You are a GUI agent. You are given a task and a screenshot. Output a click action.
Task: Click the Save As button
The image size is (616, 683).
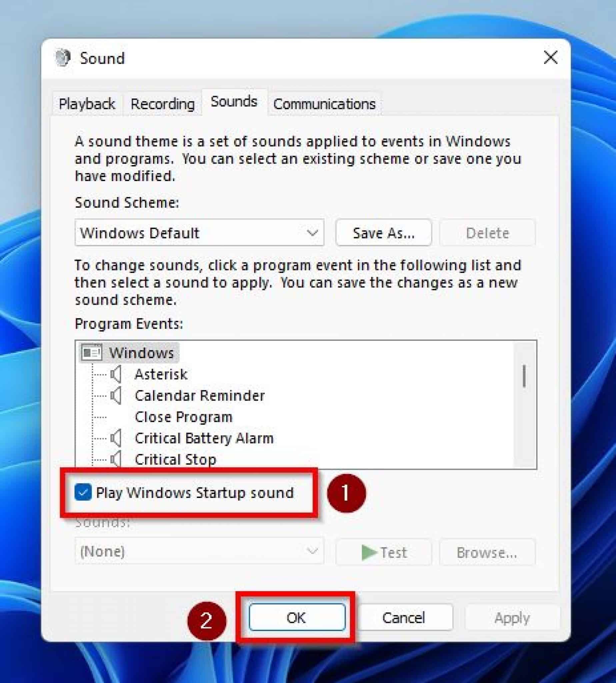[383, 233]
